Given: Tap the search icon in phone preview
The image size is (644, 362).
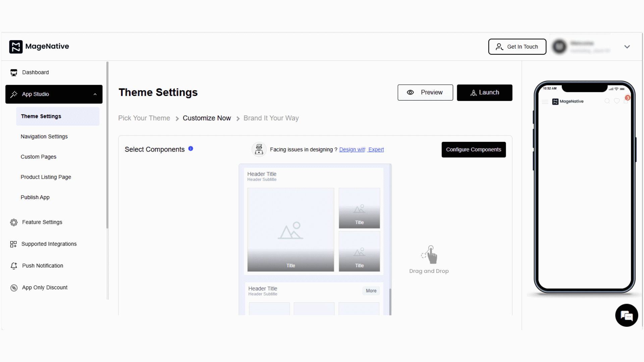Looking at the screenshot, I should [607, 101].
